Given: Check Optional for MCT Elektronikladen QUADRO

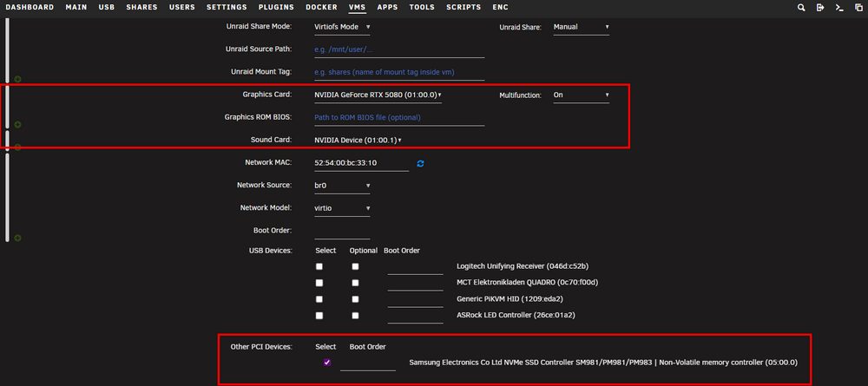Looking at the screenshot, I should [355, 283].
